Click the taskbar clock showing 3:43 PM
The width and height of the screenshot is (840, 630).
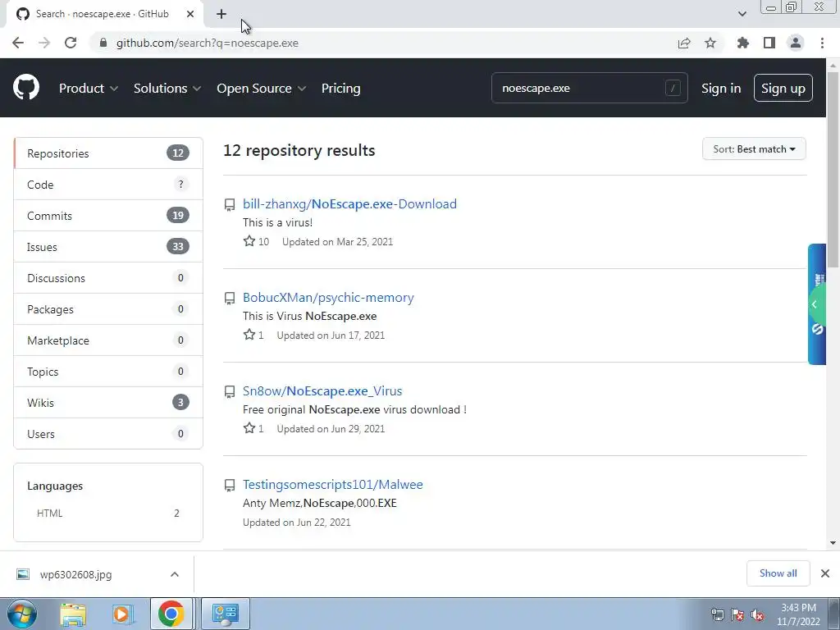[798, 614]
